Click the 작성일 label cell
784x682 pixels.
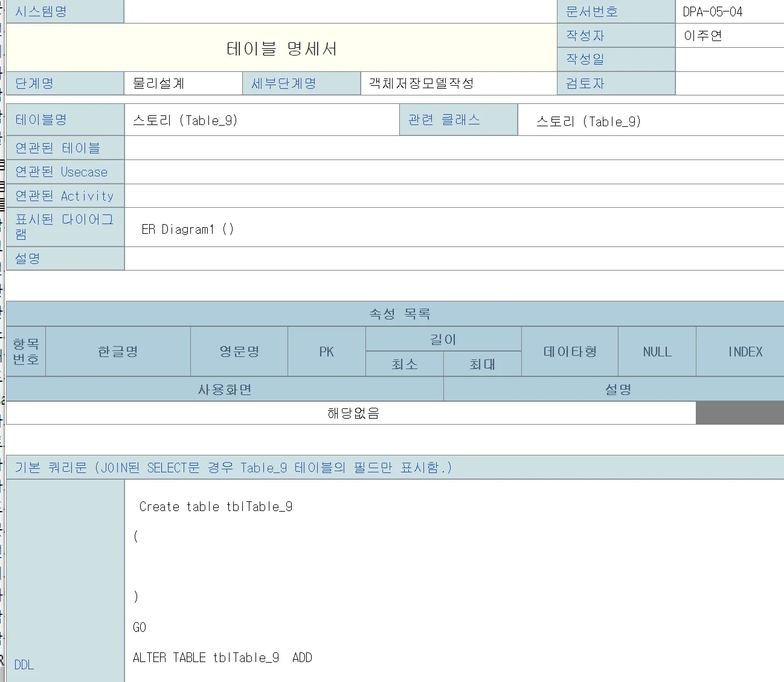[x=616, y=59]
